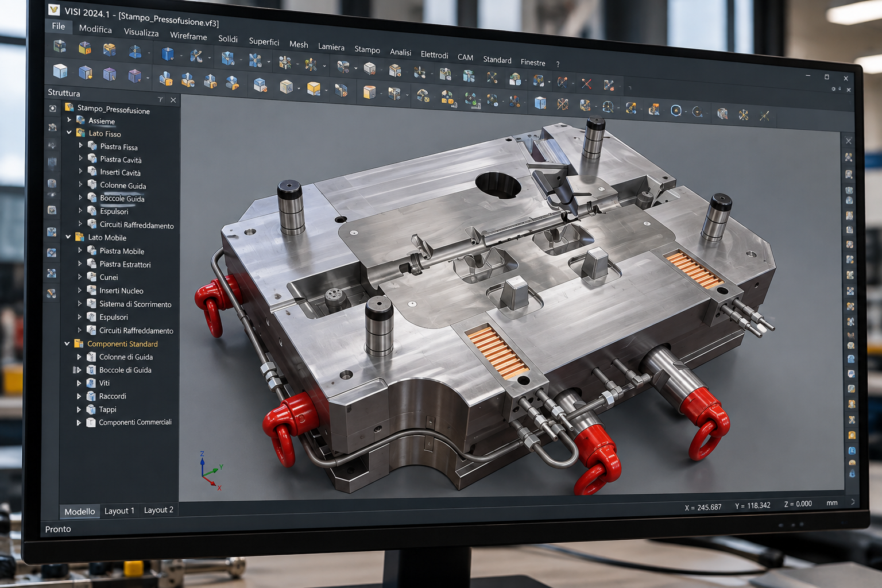Click the mm units indicator in status bar
This screenshot has height=588, width=882.
(832, 503)
